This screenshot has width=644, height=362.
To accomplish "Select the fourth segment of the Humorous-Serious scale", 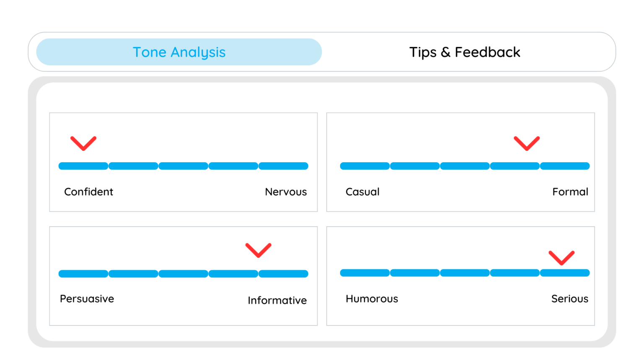I will point(514,273).
